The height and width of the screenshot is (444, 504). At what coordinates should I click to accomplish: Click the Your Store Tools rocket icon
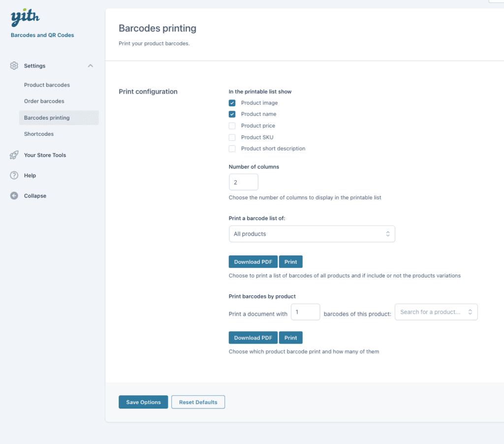coord(14,155)
